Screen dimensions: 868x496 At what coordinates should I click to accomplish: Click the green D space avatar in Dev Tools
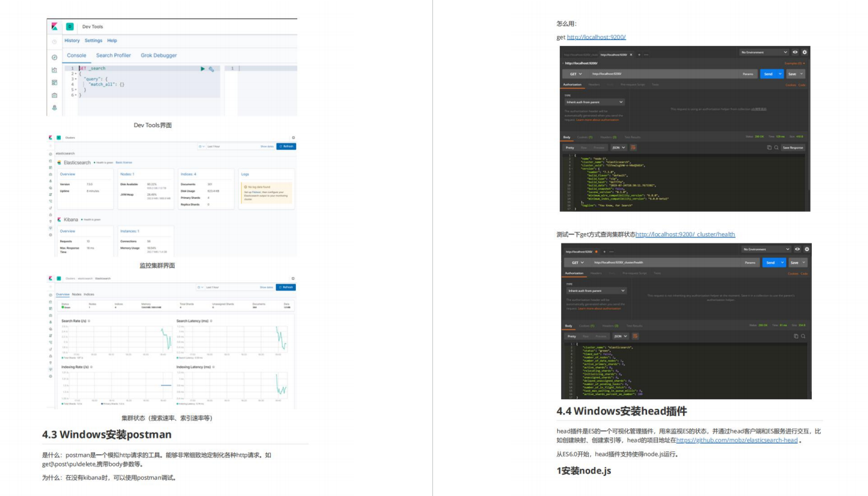70,26
